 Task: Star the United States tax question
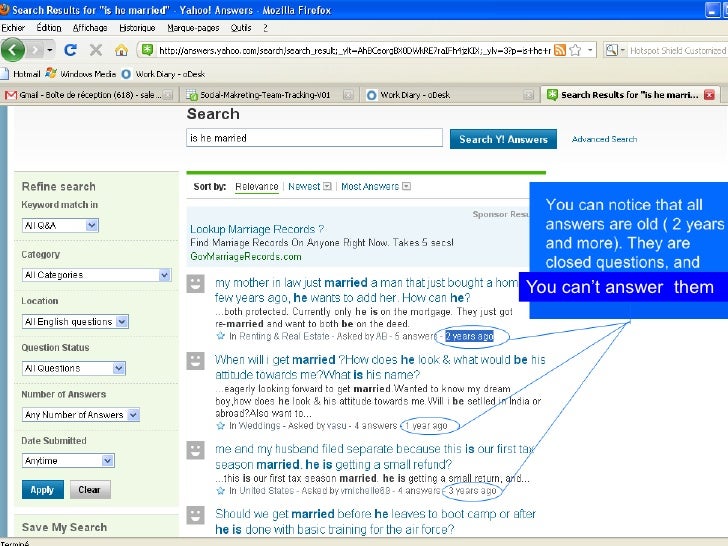coord(221,490)
